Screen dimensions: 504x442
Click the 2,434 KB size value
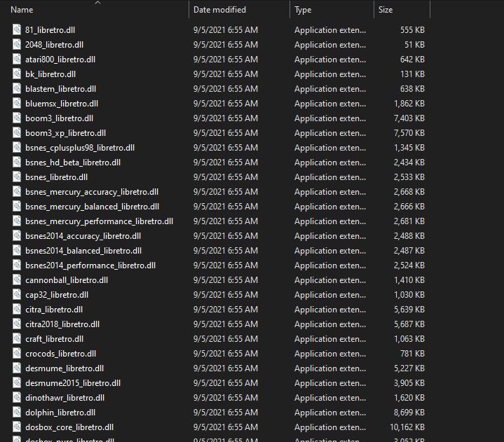(x=409, y=163)
